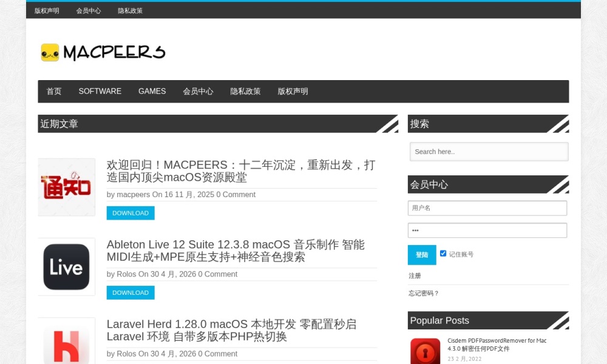Click the 会员中心 widget heading
Image resolution: width=607 pixels, height=364 pixels.
tap(429, 184)
